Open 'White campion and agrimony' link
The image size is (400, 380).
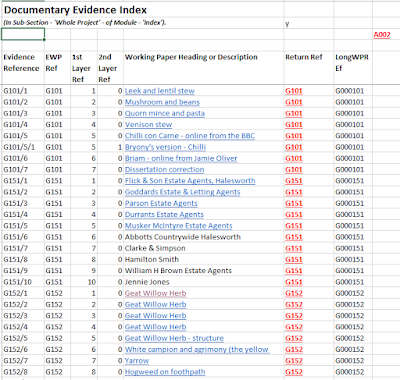(197, 350)
